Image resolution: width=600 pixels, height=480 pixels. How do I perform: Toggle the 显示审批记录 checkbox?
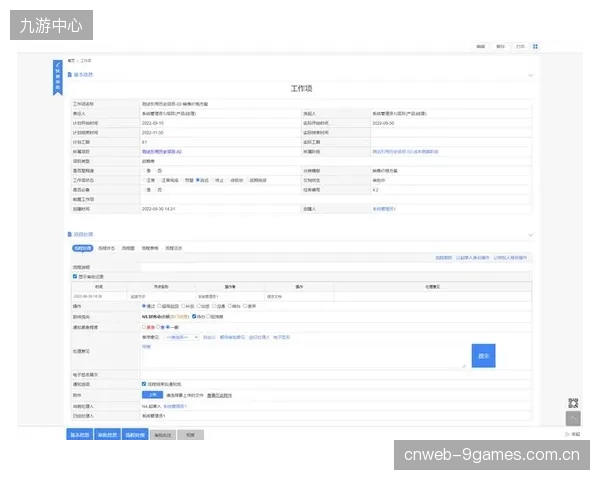coord(75,276)
